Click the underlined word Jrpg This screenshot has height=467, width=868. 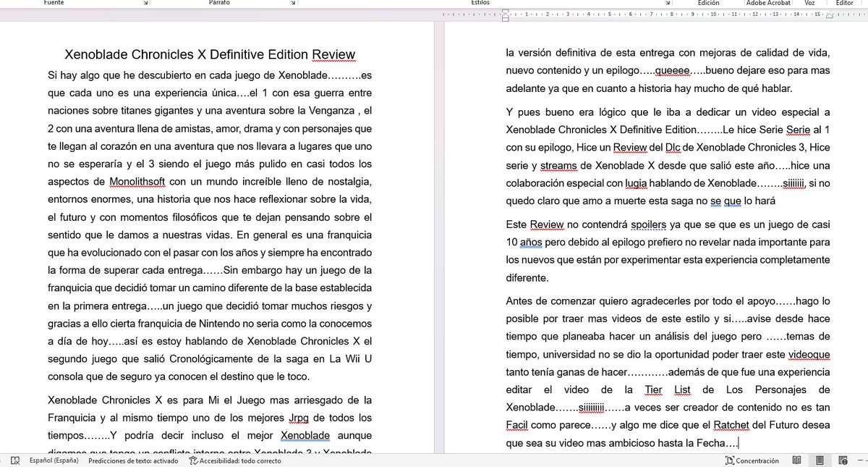coord(299,418)
